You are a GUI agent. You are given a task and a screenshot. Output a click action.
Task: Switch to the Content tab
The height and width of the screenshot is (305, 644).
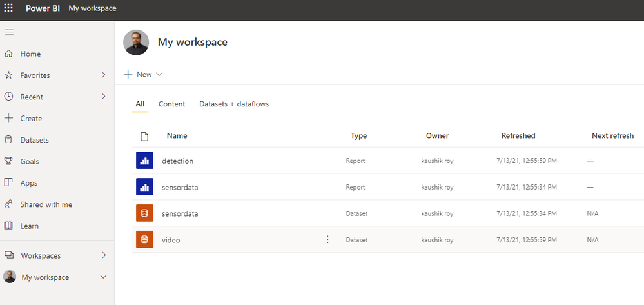pyautogui.click(x=171, y=104)
